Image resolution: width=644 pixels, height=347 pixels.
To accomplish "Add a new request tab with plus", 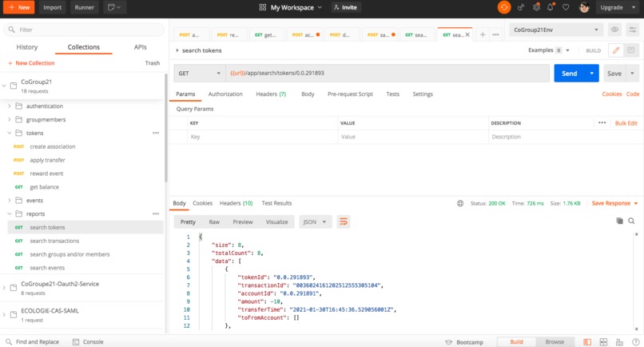I will coord(483,34).
